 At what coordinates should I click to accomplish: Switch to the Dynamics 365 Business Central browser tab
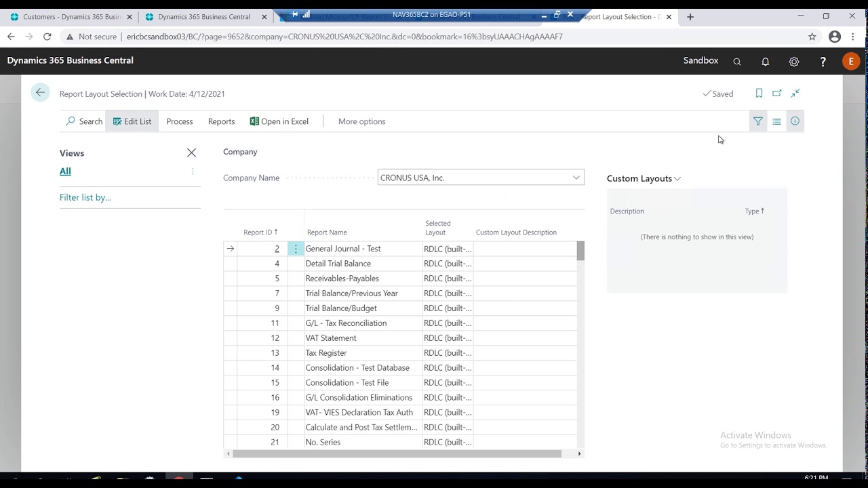205,16
